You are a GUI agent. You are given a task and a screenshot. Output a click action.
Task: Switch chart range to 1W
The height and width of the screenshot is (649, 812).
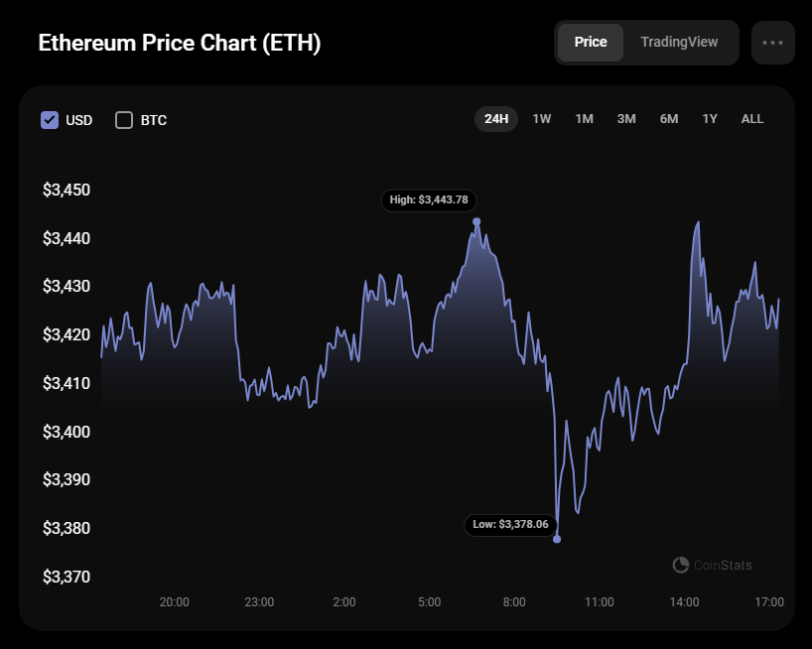tap(542, 119)
